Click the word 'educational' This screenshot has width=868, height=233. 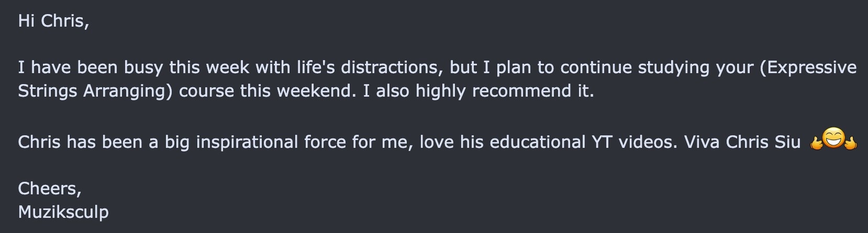tap(538, 142)
